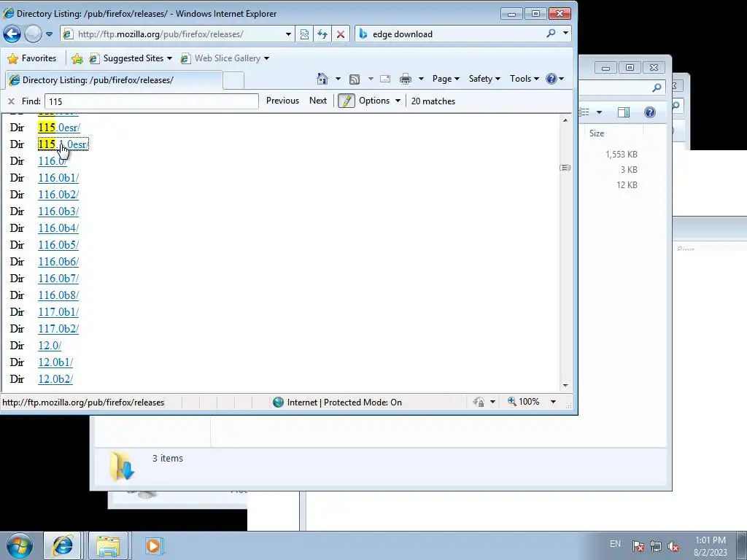Screen dimensions: 747x560
Task: Close the Find bar
Action: point(11,101)
